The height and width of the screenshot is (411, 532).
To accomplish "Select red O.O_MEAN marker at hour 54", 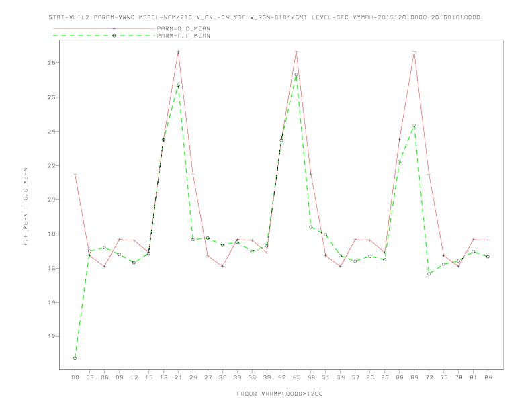I will point(341,267).
